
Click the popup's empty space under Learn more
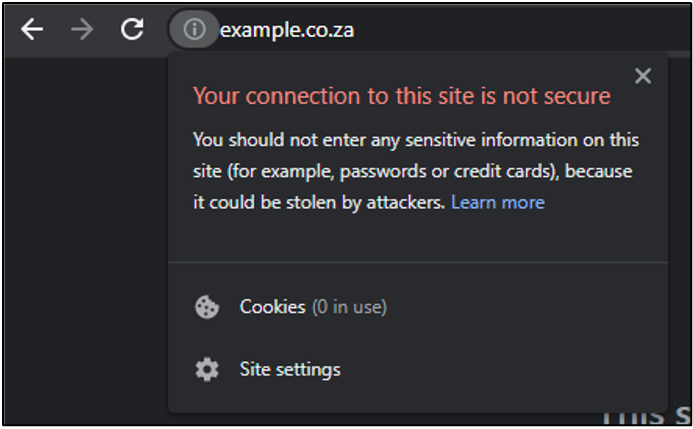(418, 237)
